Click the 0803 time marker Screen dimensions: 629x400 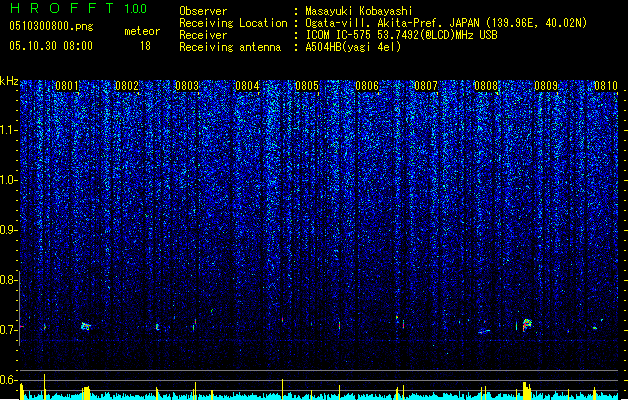187,86
